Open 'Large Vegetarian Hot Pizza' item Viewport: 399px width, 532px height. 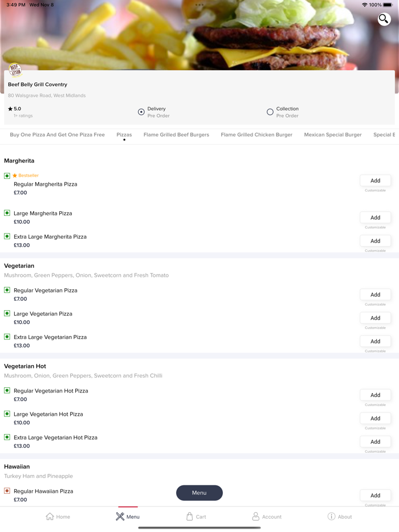point(48,414)
